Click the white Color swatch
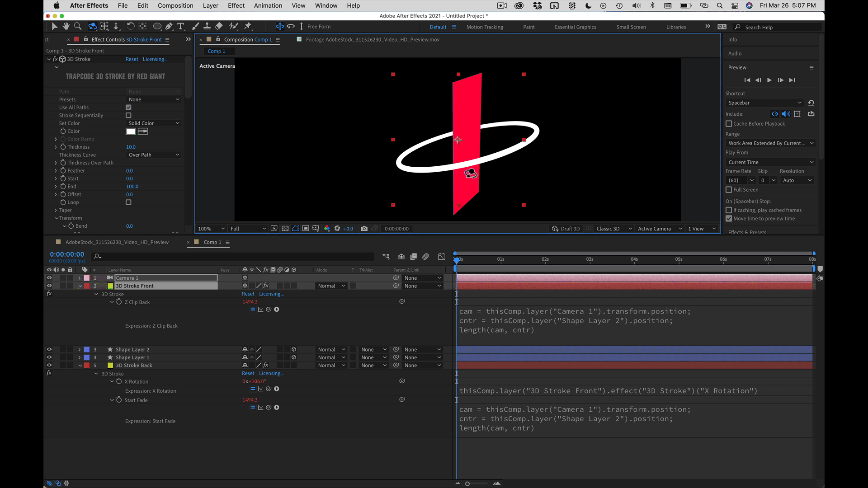868x488 pixels. pyautogui.click(x=131, y=131)
